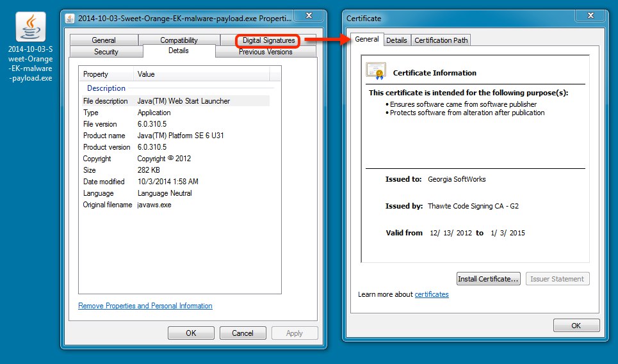Open the certificates help link
618x364 pixels.
coord(432,294)
